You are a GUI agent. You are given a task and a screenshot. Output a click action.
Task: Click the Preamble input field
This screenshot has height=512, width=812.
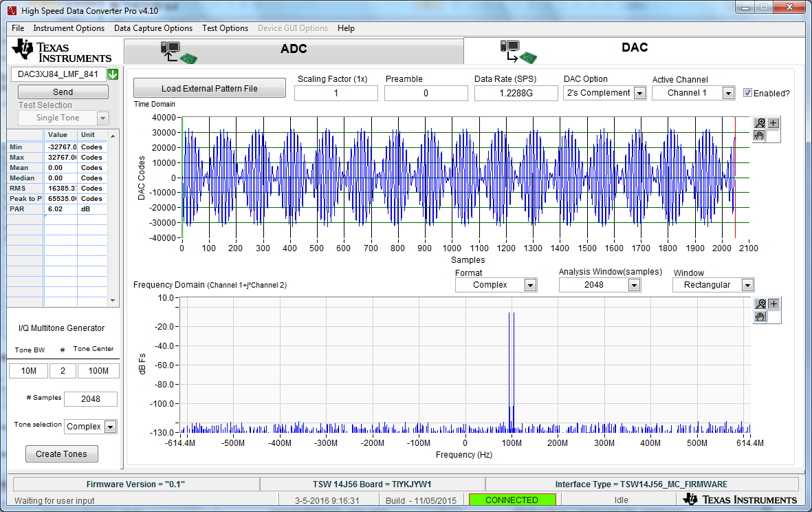(426, 94)
